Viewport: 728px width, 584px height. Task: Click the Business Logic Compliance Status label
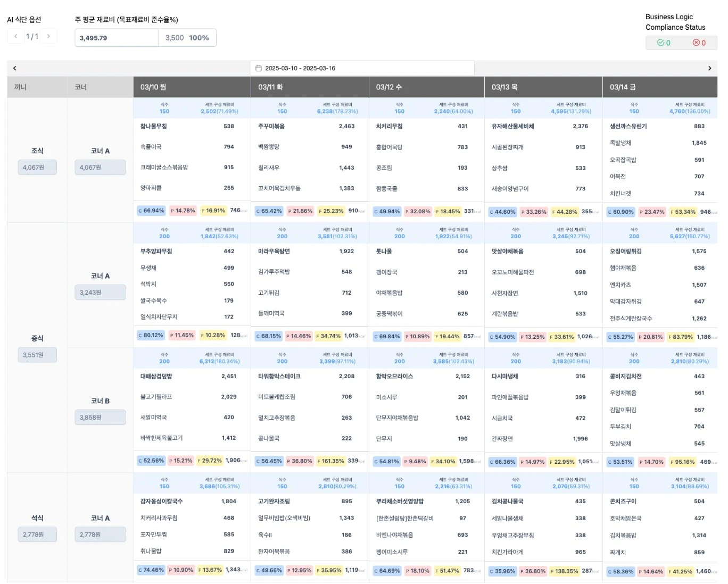coord(675,22)
